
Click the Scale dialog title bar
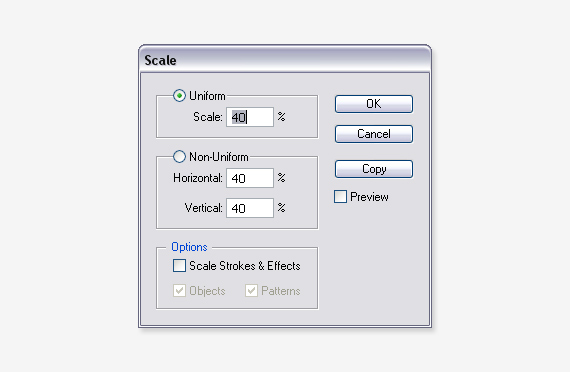[x=285, y=60]
